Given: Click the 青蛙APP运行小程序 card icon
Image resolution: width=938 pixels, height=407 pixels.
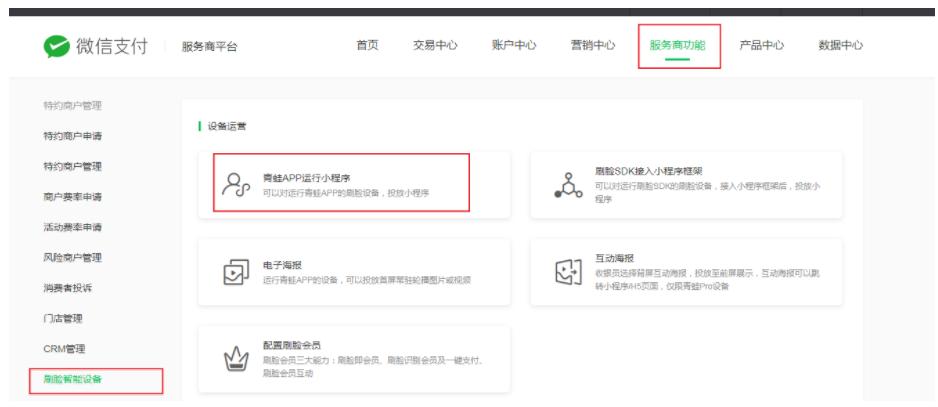Looking at the screenshot, I should [236, 185].
